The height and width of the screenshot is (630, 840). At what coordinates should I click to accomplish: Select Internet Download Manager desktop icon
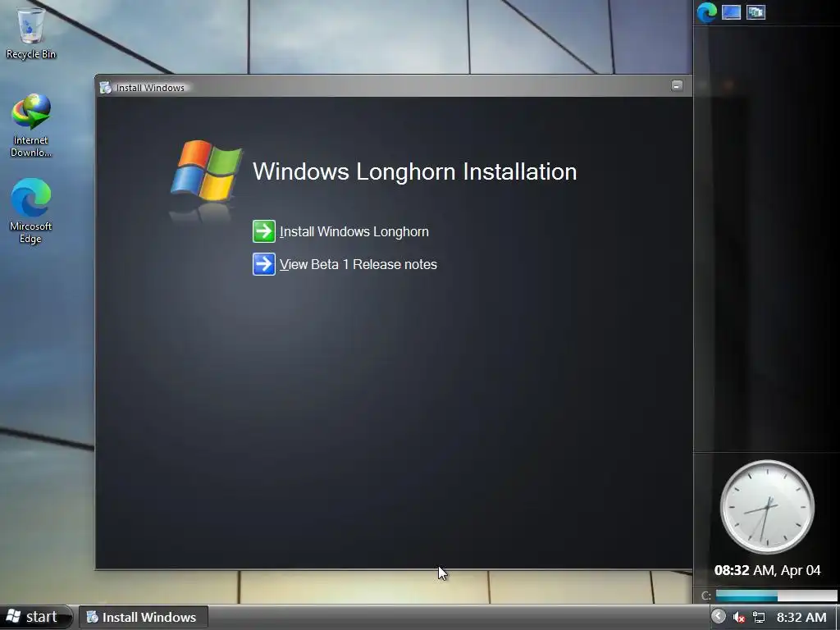31,126
